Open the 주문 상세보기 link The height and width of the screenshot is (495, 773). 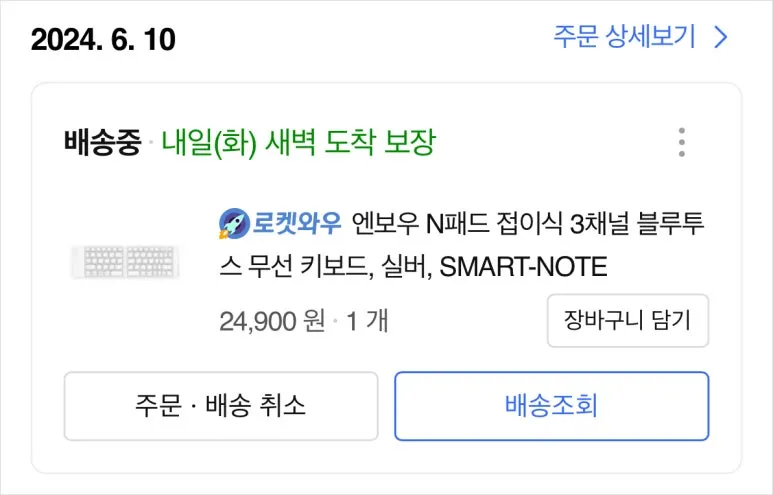[624, 38]
